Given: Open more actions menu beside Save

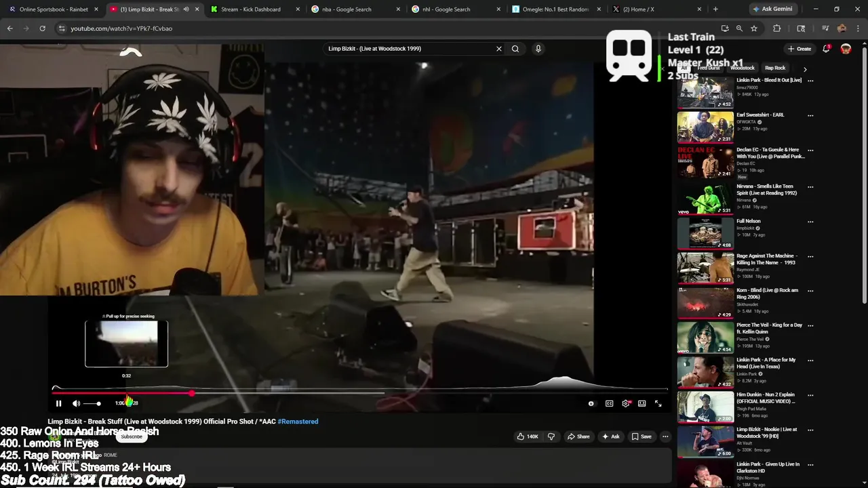Looking at the screenshot, I should 665,436.
